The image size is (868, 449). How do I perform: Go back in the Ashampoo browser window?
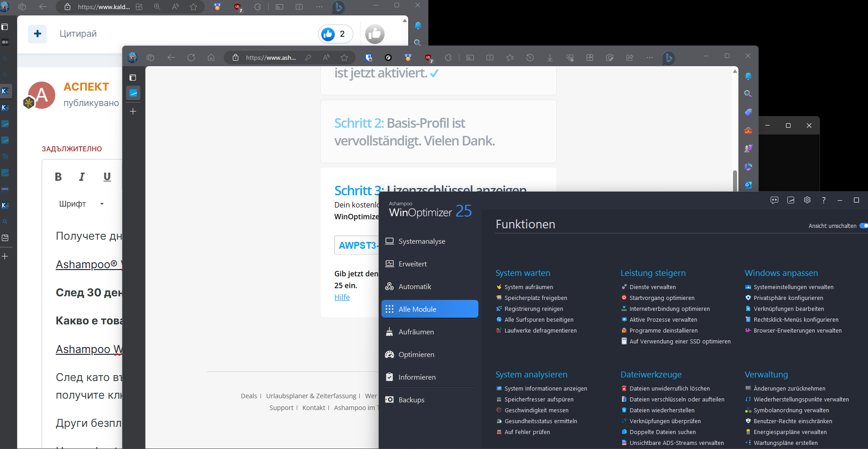[x=171, y=58]
